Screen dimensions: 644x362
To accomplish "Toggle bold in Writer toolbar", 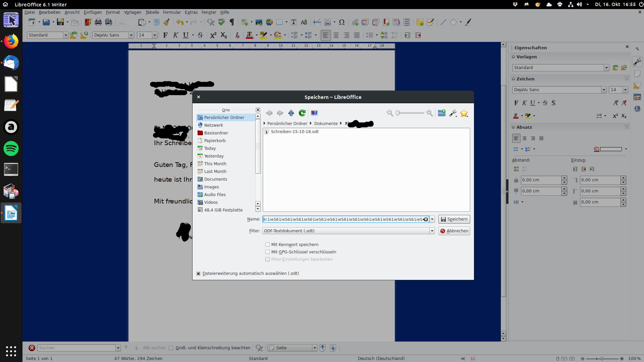I will pos(165,35).
